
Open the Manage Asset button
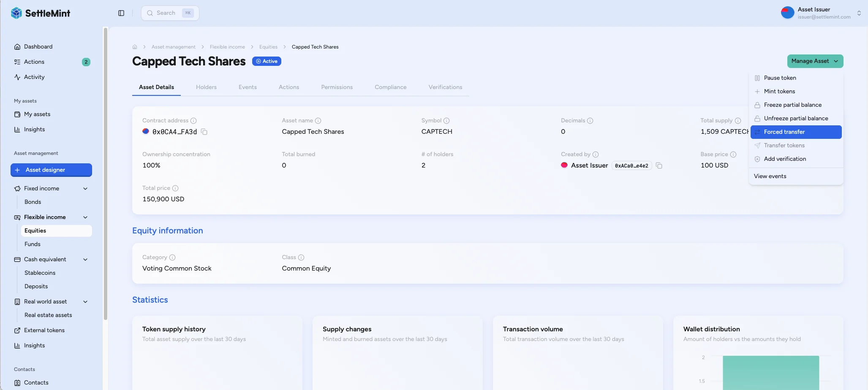click(x=815, y=61)
